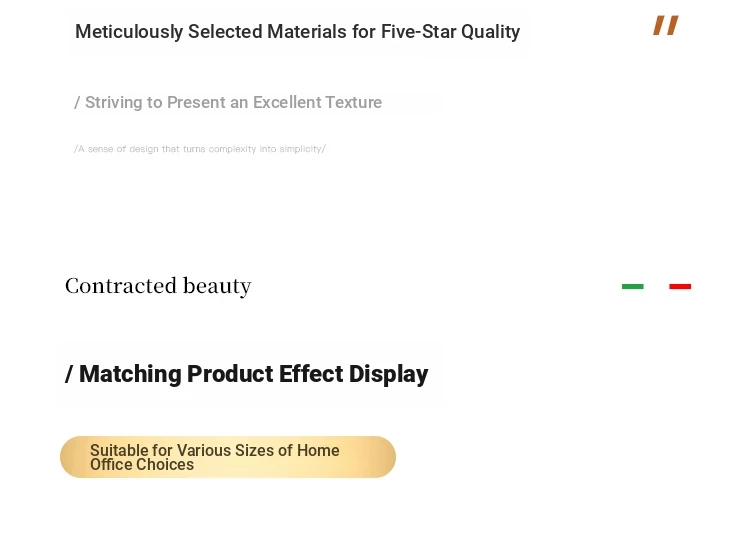Image resolution: width=750 pixels, height=547 pixels.
Task: Click the 'Matching Product Effect Display' heading
Action: pyautogui.click(x=247, y=374)
